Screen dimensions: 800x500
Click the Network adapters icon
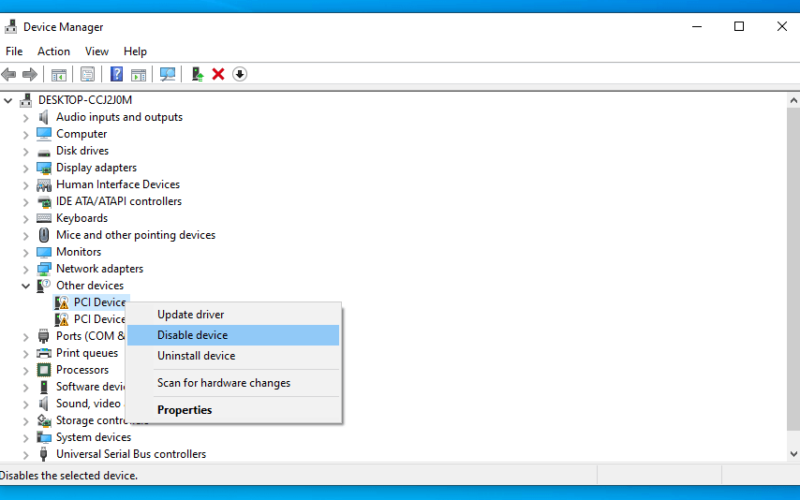[44, 269]
